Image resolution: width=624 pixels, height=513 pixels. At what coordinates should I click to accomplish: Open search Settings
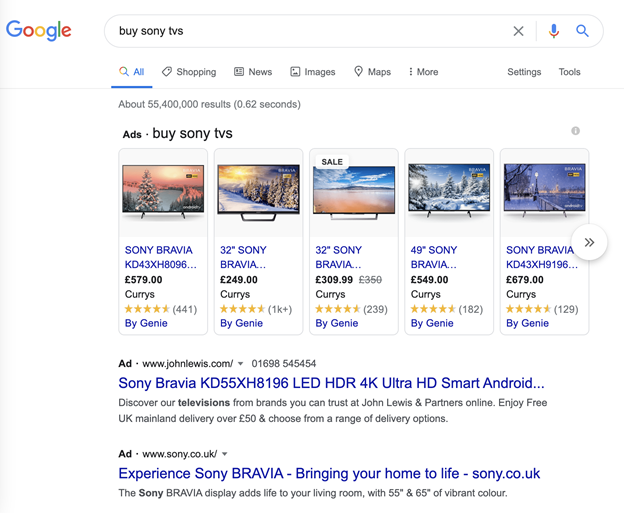coord(524,72)
